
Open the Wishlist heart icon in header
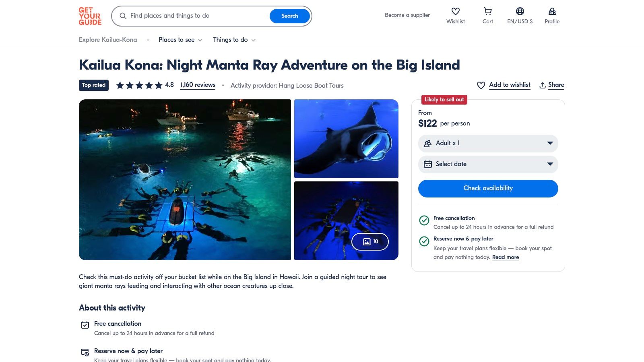455,11
